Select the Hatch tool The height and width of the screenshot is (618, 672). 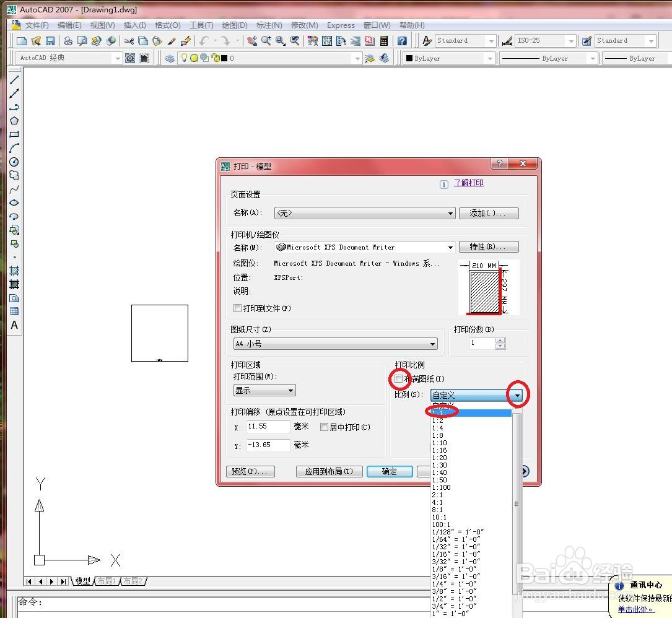point(14,271)
